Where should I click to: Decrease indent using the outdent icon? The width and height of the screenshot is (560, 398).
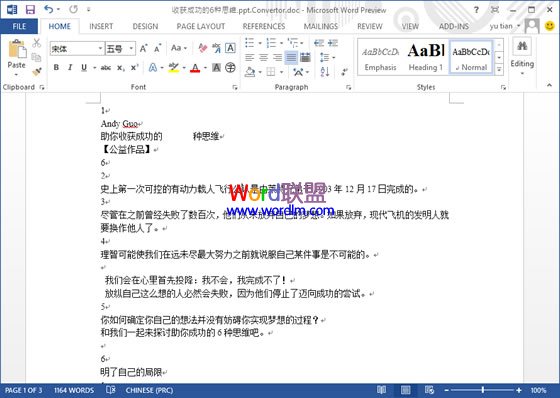pyautogui.click(x=319, y=43)
